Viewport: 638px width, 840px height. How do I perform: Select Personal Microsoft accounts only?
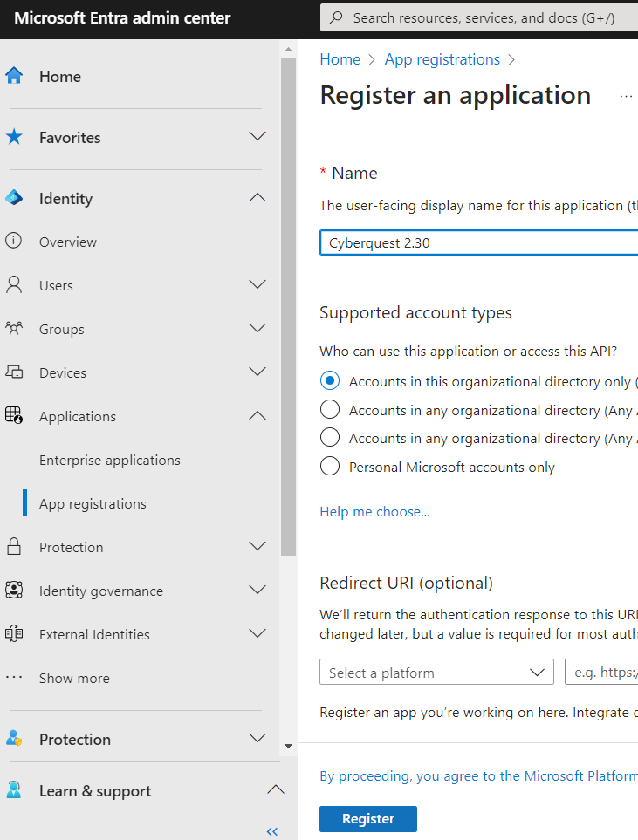(330, 466)
